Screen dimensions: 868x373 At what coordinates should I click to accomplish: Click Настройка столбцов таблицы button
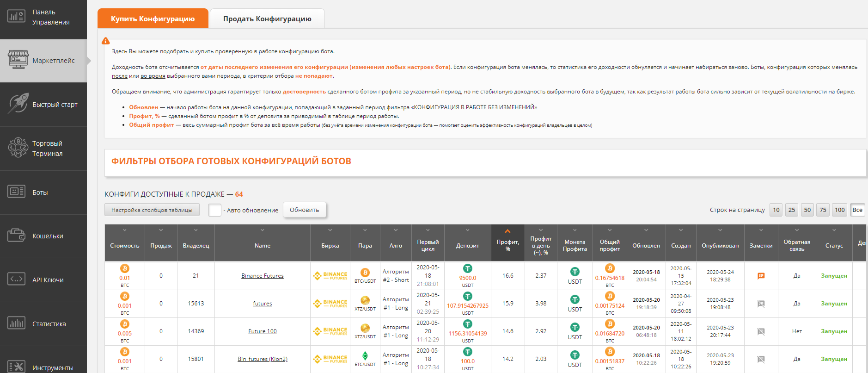pos(152,210)
